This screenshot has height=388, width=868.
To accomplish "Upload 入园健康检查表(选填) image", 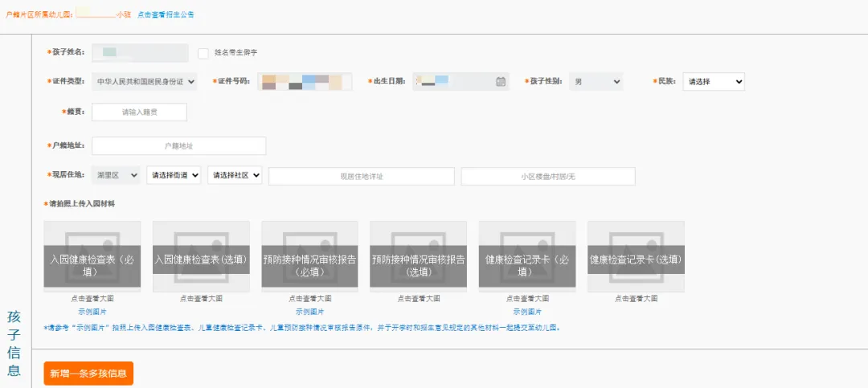I will (x=201, y=256).
